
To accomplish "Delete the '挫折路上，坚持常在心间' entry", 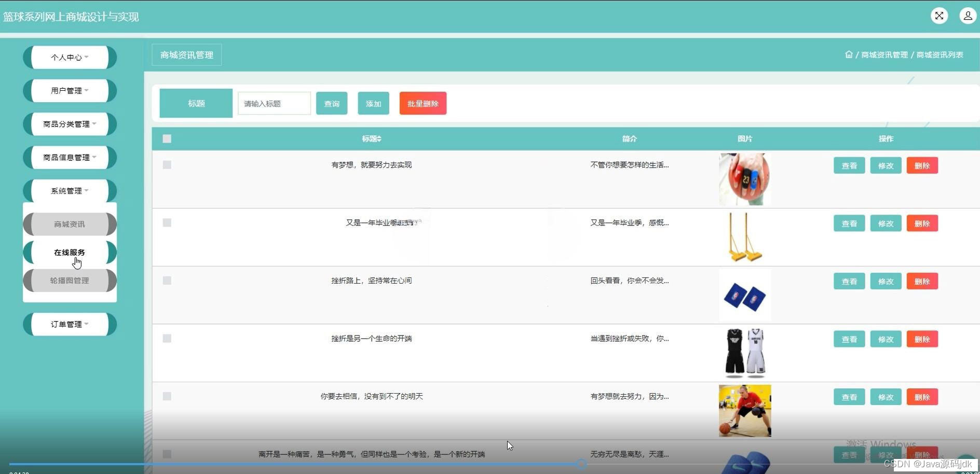I will (922, 281).
